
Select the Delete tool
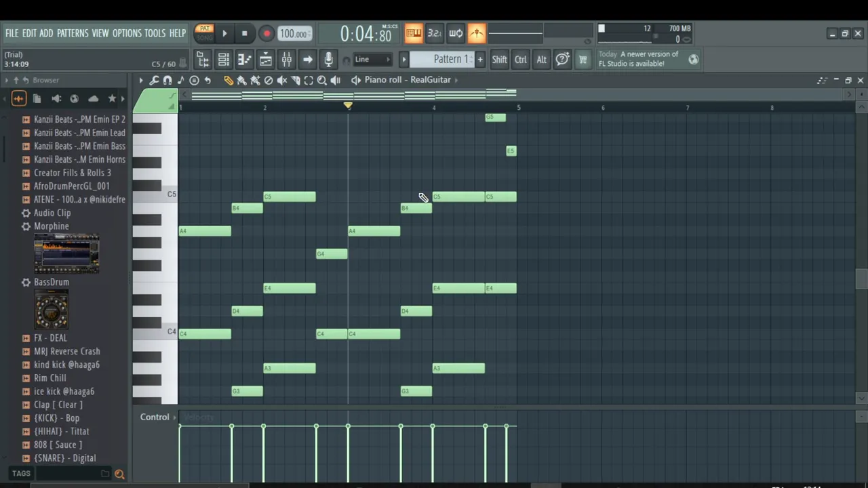(x=269, y=80)
